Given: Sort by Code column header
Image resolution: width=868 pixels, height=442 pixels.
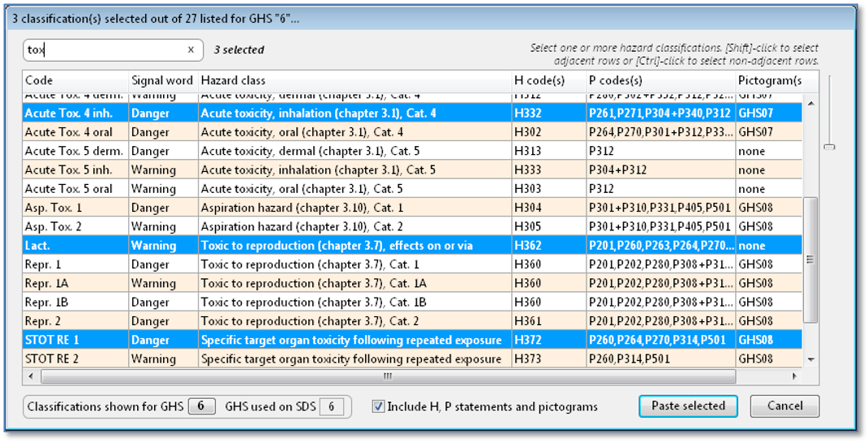Looking at the screenshot, I should pyautogui.click(x=75, y=81).
